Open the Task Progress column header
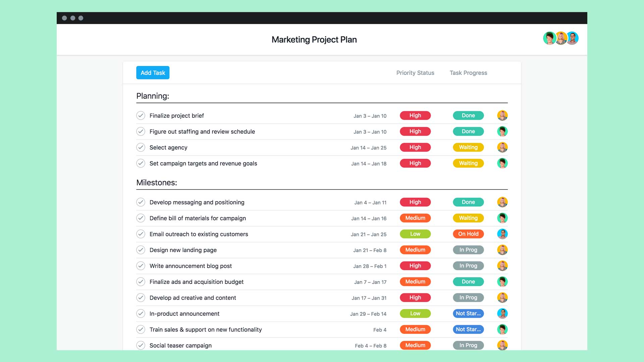Screen dimensions: 644x362 [x=468, y=73]
